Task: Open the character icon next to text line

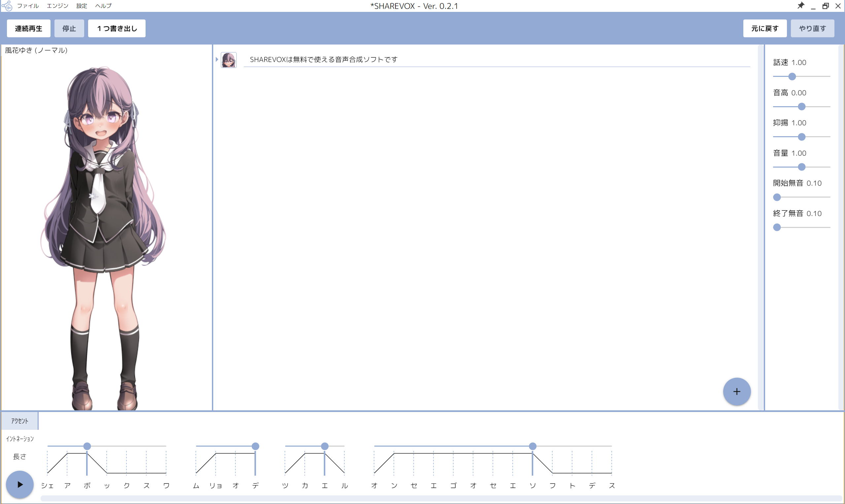Action: tap(229, 60)
